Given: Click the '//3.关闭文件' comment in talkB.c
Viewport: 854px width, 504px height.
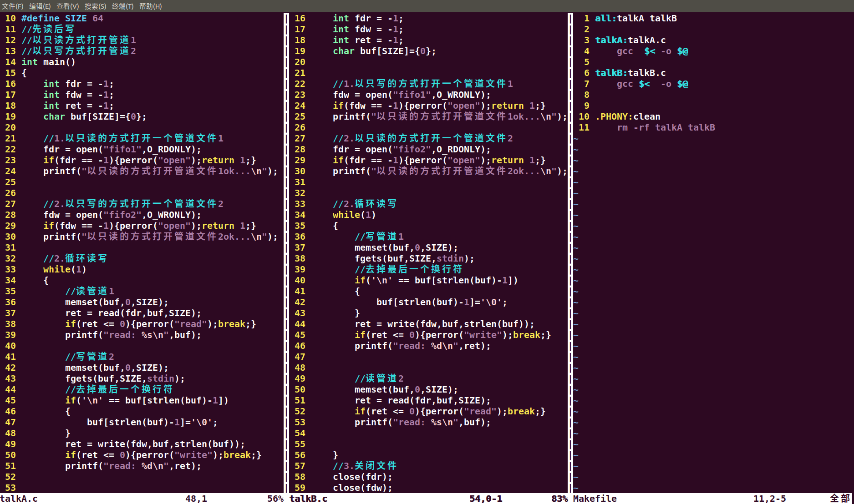Looking at the screenshot, I should [x=365, y=466].
